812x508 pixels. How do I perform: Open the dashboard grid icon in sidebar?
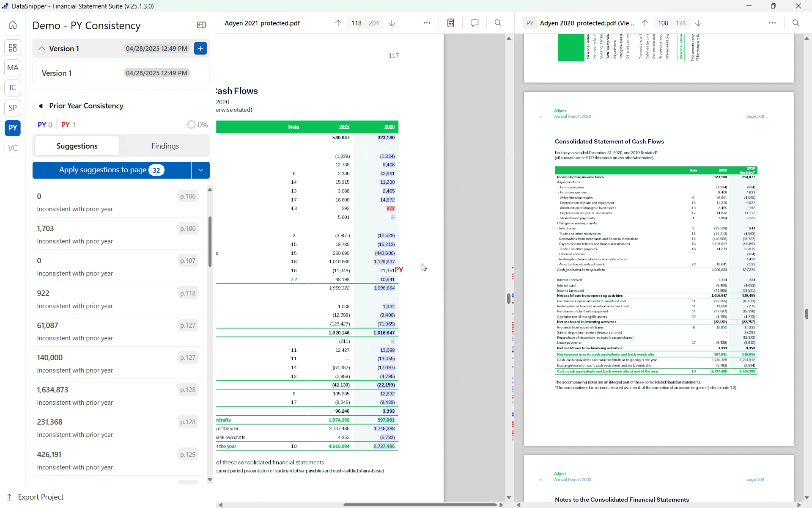[13, 48]
